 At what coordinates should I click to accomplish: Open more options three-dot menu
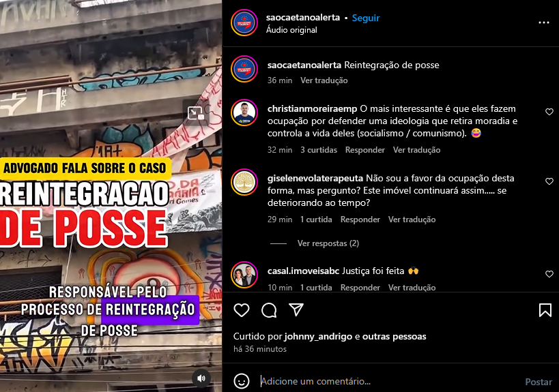coord(544,22)
